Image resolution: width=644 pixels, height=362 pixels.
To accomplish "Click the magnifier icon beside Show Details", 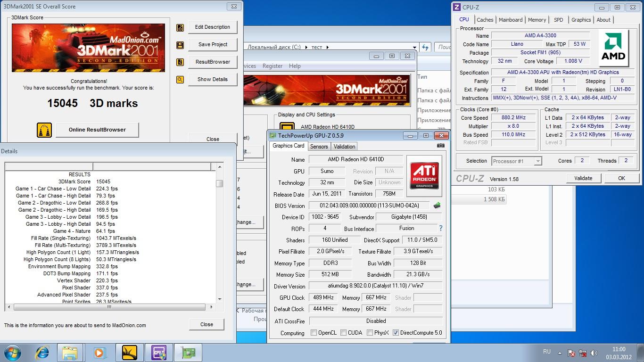I will [x=180, y=80].
